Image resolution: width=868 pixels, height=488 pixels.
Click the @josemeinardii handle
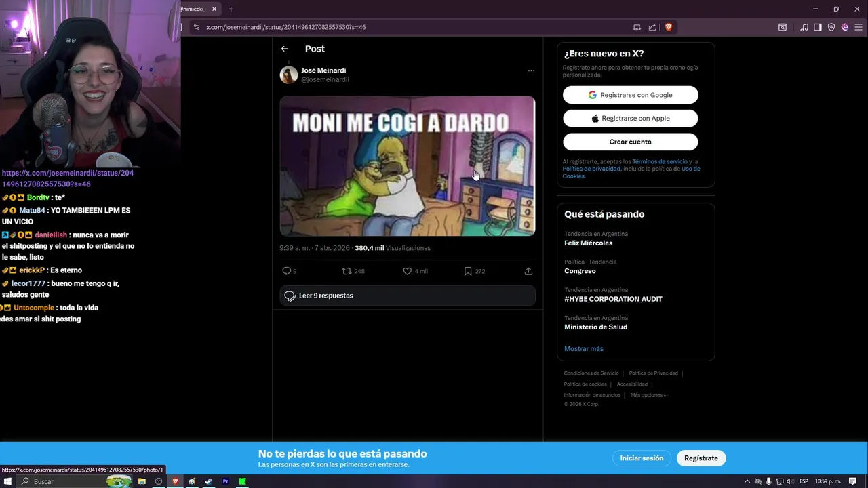pyautogui.click(x=325, y=79)
